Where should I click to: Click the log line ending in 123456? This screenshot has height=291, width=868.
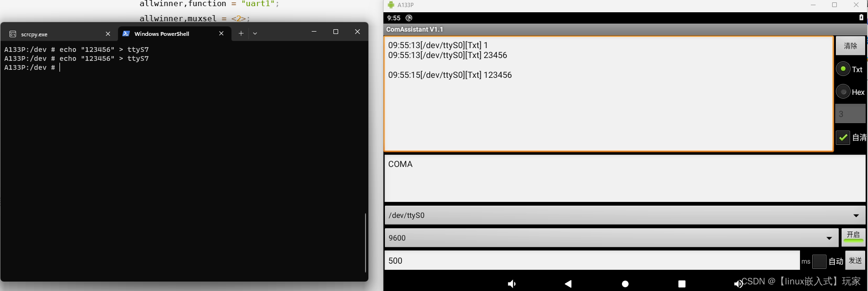point(450,75)
